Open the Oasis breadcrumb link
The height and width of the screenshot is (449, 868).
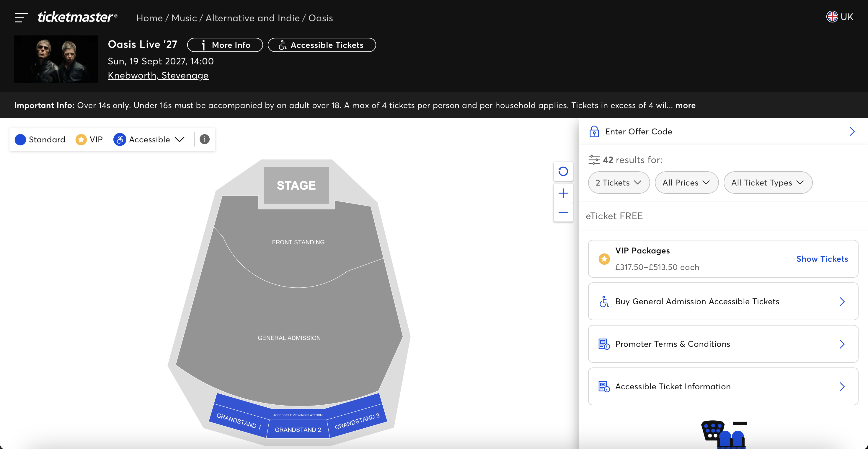(x=320, y=18)
